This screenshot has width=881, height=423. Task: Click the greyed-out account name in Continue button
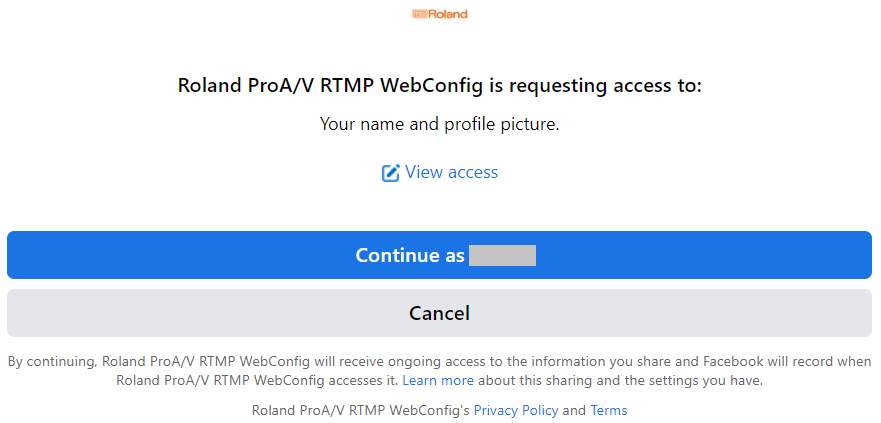tap(502, 255)
